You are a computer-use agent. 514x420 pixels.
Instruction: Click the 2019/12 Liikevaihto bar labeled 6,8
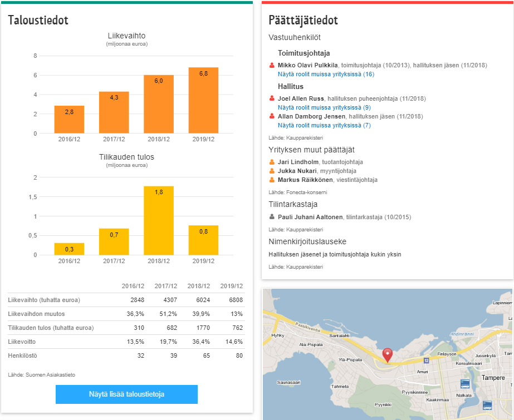pos(203,100)
